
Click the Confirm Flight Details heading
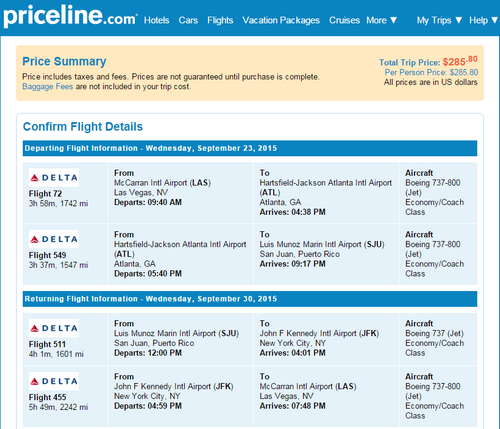click(83, 127)
